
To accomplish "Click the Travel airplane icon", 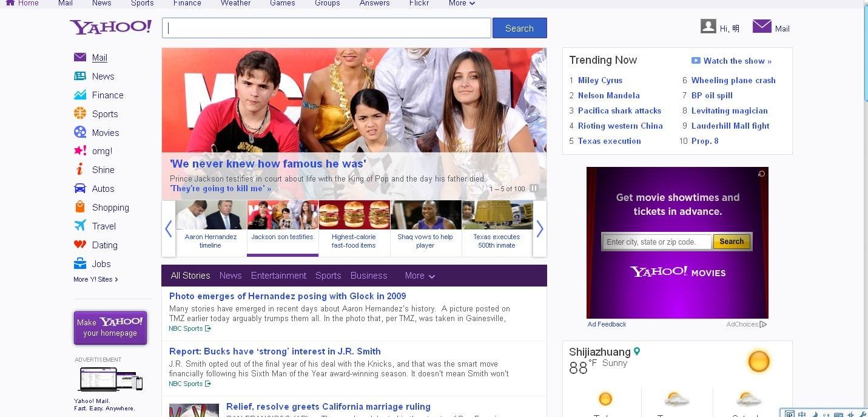I will 80,226.
